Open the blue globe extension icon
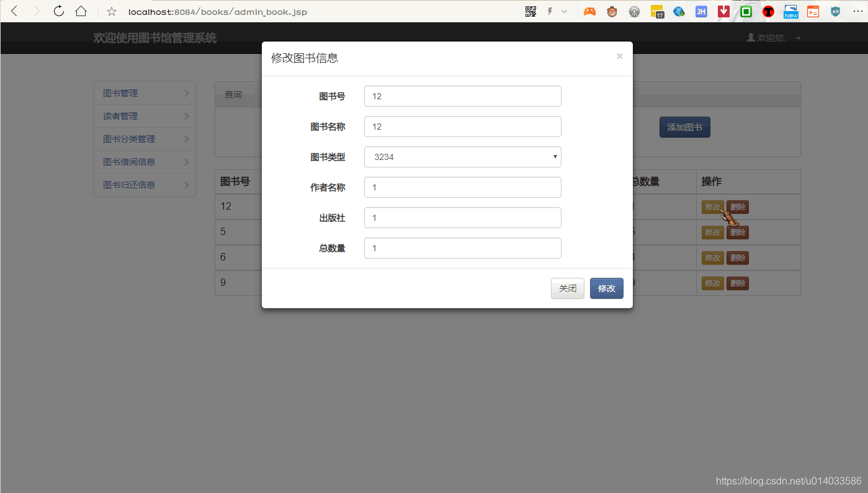868x493 pixels. click(x=679, y=11)
